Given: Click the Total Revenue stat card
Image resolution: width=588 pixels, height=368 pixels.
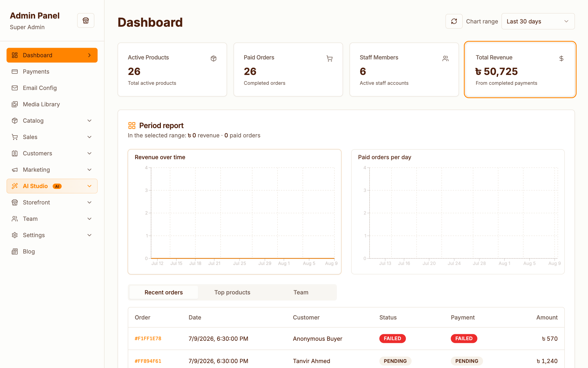Looking at the screenshot, I should click(520, 70).
